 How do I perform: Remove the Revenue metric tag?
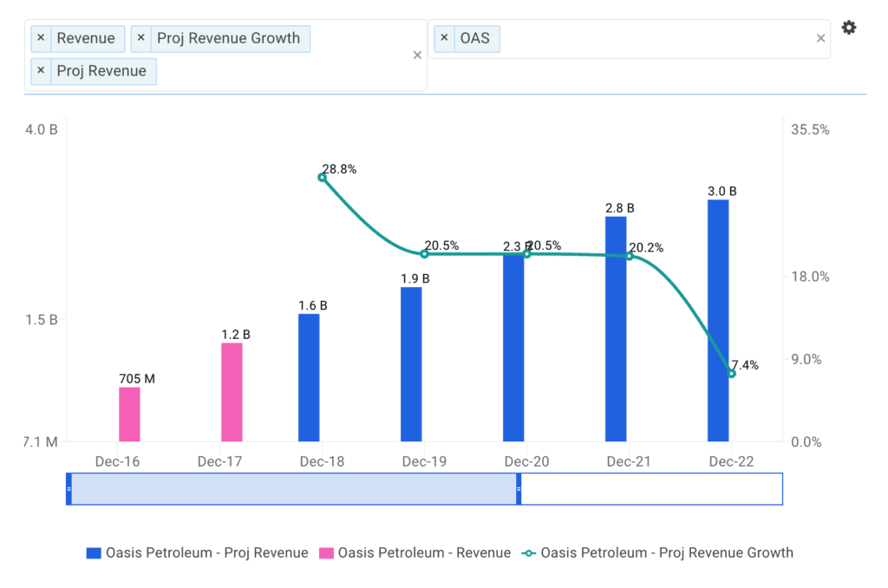(x=41, y=38)
